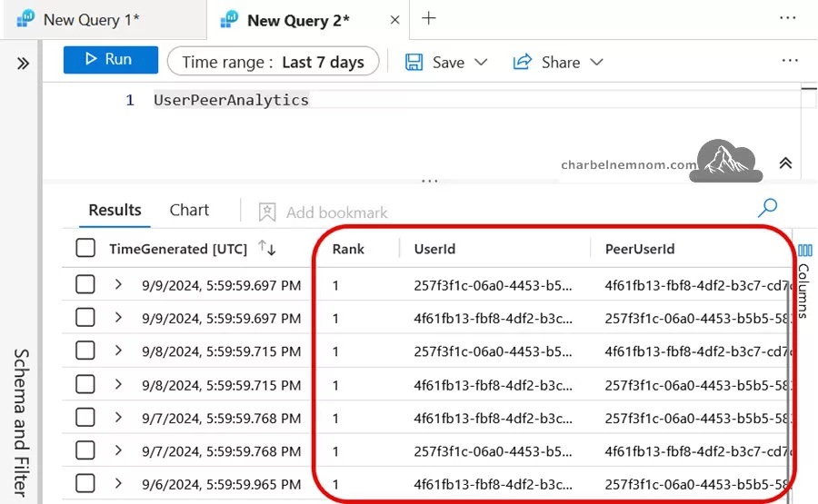Expand the Save dropdown chevron
This screenshot has height=504, width=818.
coord(481,62)
